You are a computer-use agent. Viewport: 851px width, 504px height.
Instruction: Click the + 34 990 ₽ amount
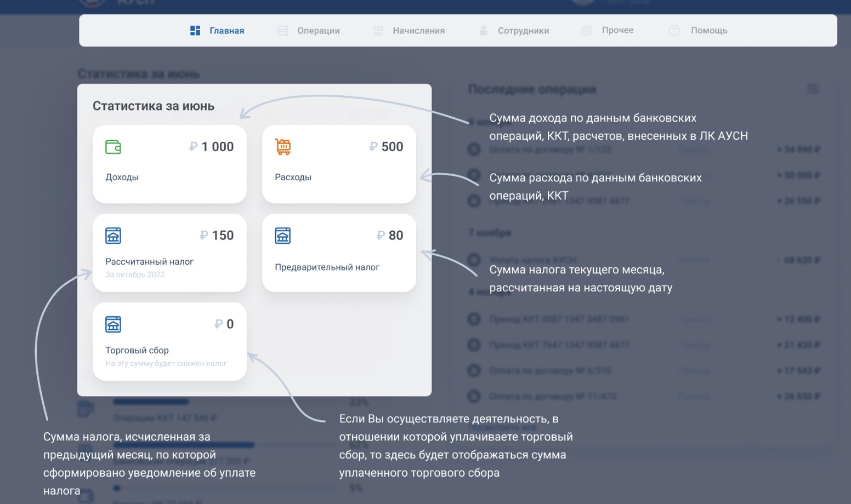[x=798, y=150]
